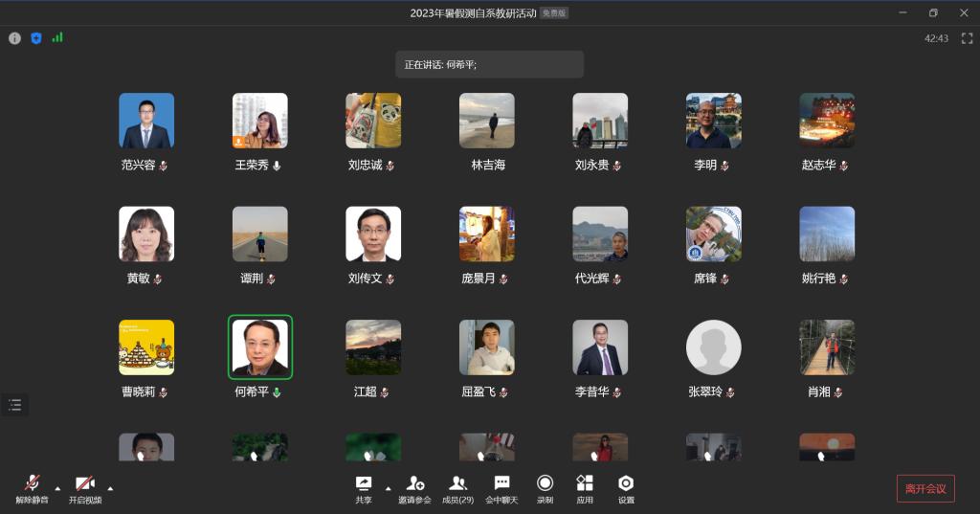Select 张翠玲's default avatar tile
The image size is (980, 514).
(714, 347)
